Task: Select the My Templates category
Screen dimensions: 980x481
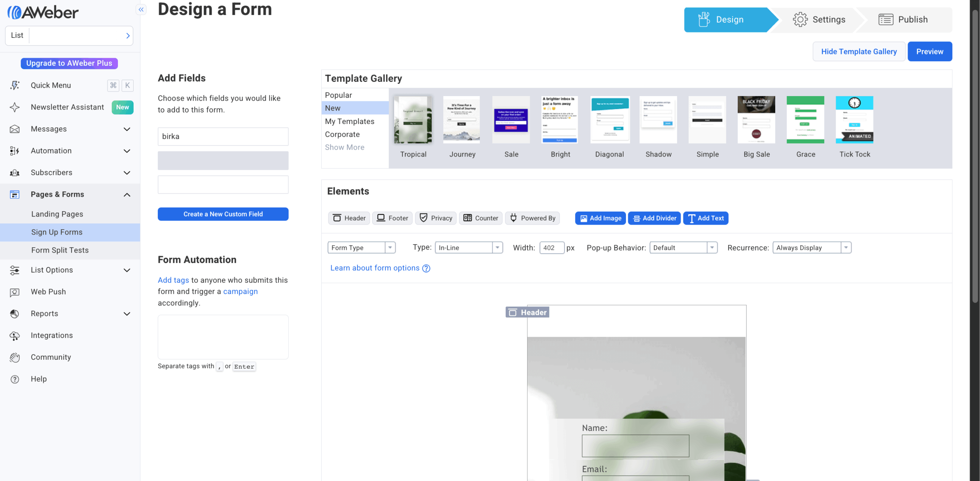Action: [x=355, y=121]
